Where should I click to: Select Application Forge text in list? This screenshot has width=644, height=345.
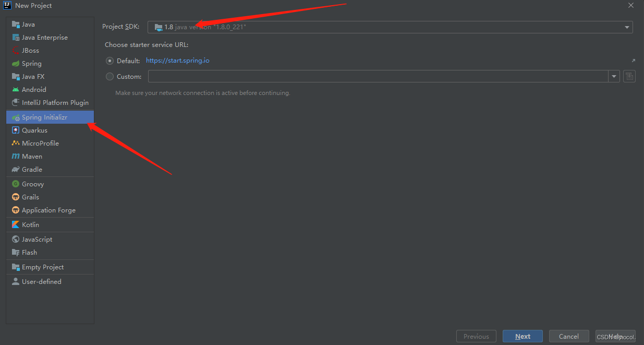pos(48,210)
